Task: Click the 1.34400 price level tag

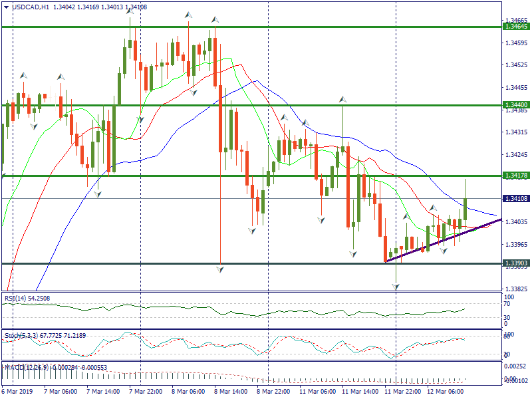Action: coord(517,105)
